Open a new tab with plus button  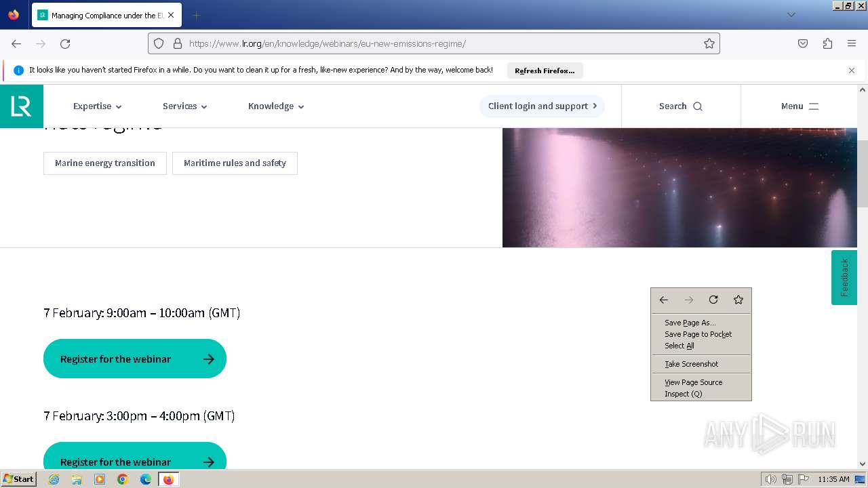point(196,15)
